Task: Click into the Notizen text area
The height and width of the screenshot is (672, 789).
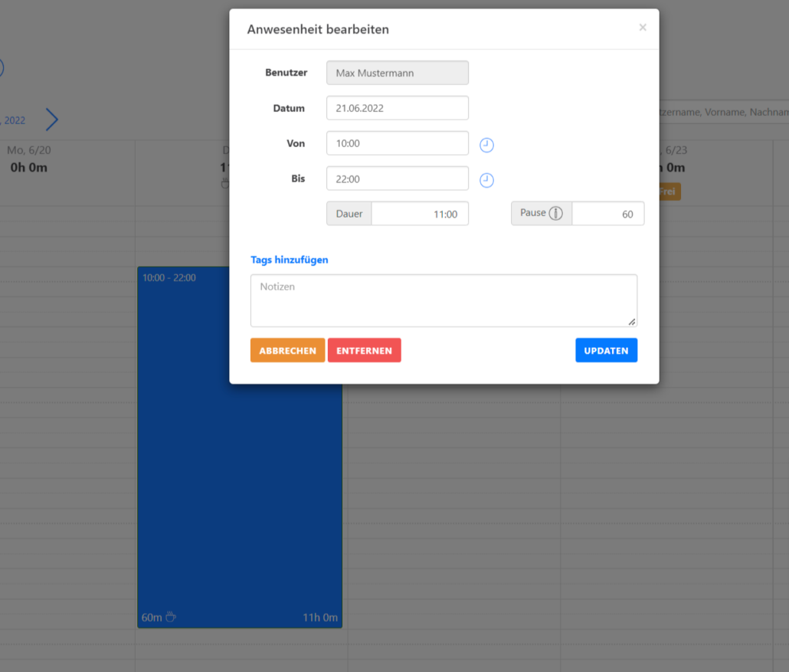Action: [x=443, y=300]
